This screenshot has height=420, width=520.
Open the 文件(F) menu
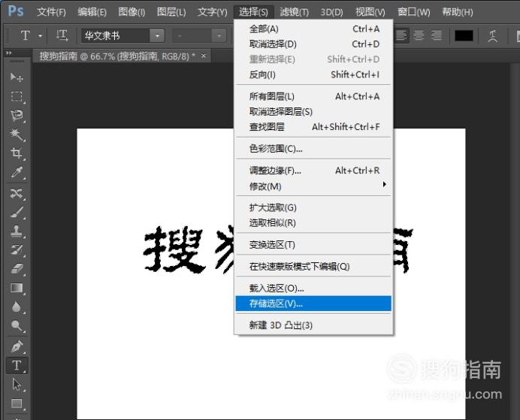51,12
